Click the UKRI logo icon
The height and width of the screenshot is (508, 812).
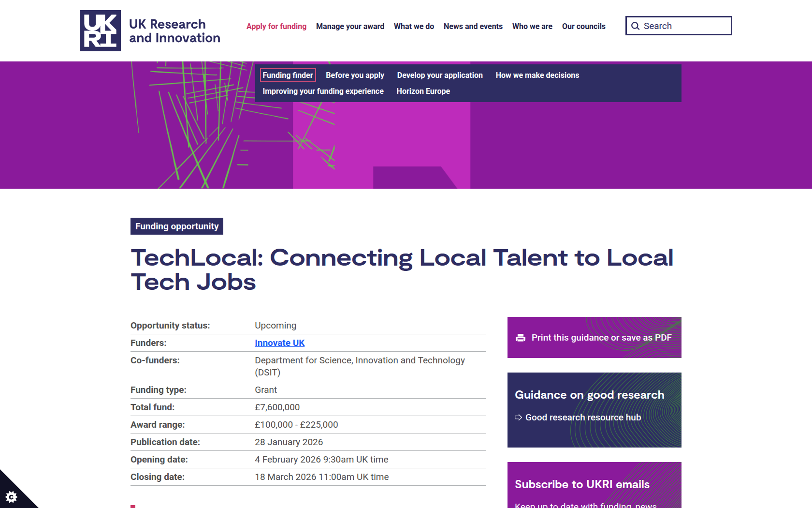(100, 30)
